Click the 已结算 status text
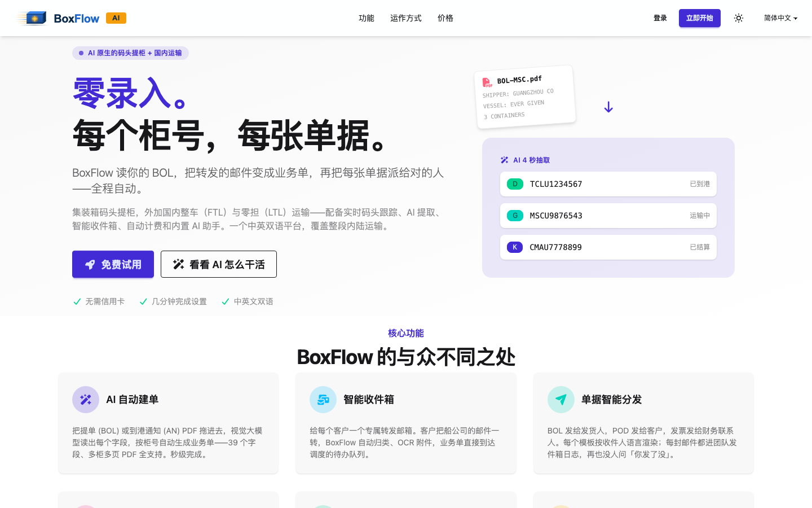This screenshot has width=812, height=508. click(x=700, y=247)
